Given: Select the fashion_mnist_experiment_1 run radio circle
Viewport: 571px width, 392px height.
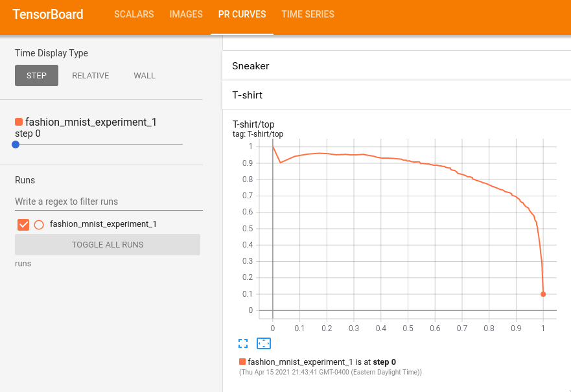Looking at the screenshot, I should pos(39,224).
